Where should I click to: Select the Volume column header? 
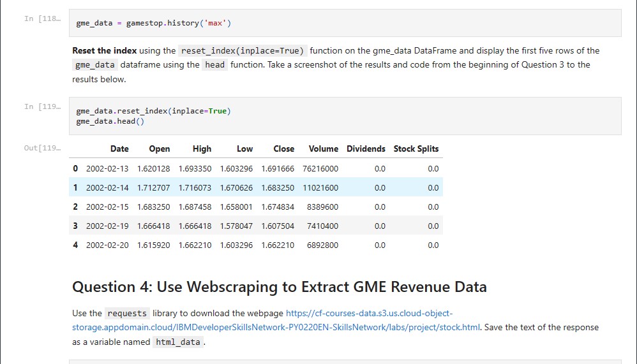[324, 149]
